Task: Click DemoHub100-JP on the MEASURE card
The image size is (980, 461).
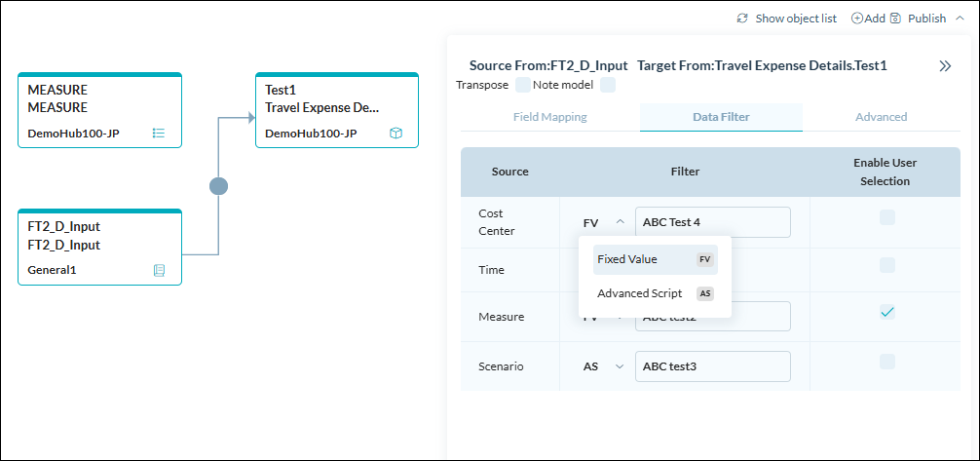Action: [x=74, y=134]
